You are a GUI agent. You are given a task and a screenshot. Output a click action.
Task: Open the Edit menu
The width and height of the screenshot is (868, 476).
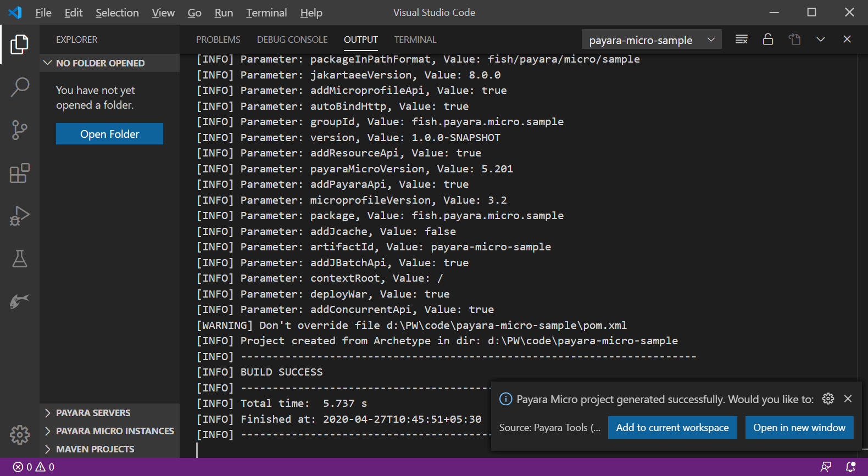click(74, 13)
